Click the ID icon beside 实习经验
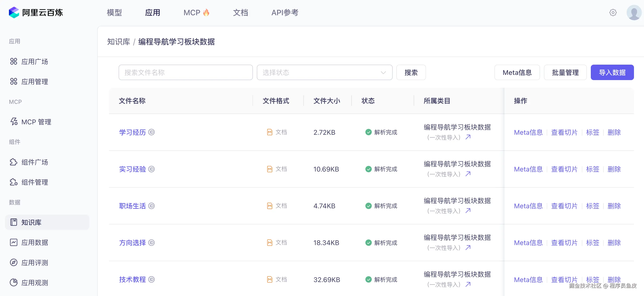644x296 pixels. click(152, 169)
